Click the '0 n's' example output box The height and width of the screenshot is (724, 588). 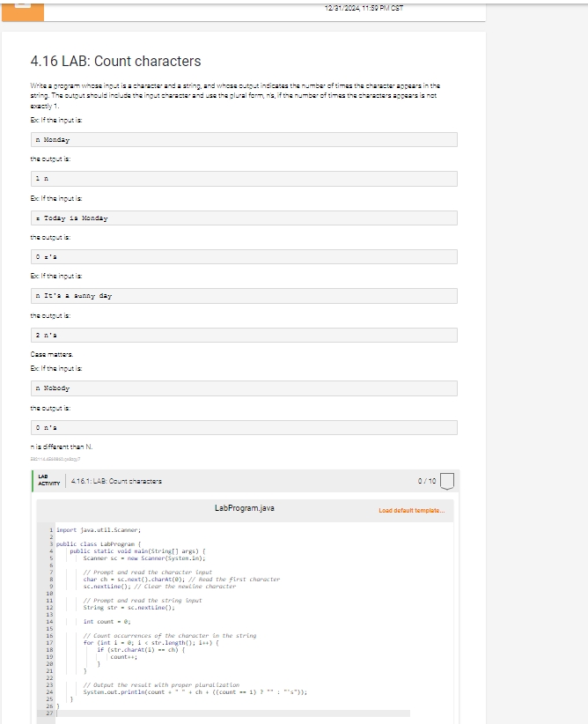(244, 427)
